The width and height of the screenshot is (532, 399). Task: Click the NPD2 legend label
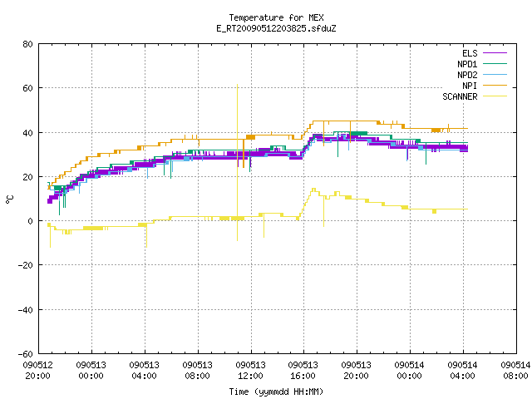[467, 75]
